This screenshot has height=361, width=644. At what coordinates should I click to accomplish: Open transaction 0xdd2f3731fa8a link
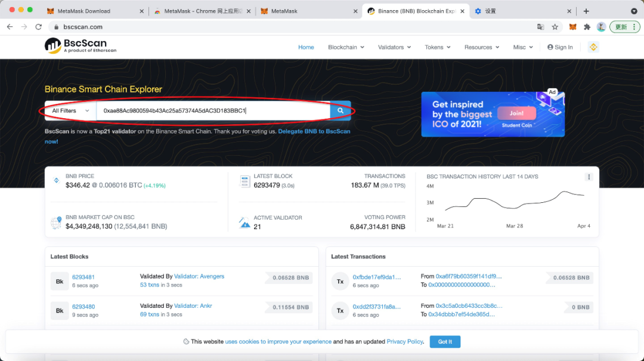point(377,307)
